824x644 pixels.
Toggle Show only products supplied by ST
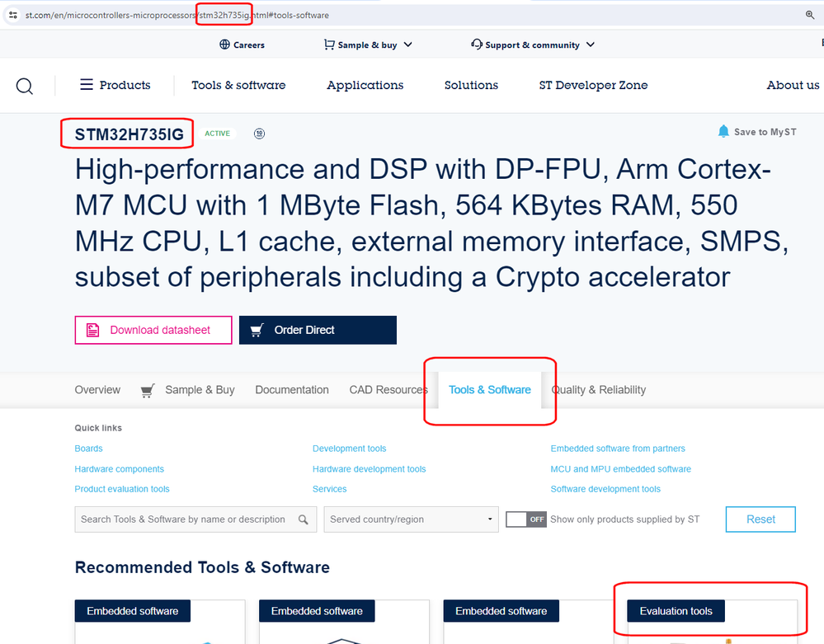526,519
